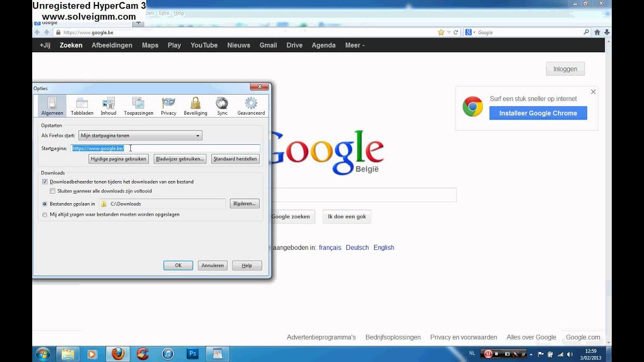Image resolution: width=644 pixels, height=362 pixels.
Task: Open the Algemeen options panel
Action: click(52, 106)
